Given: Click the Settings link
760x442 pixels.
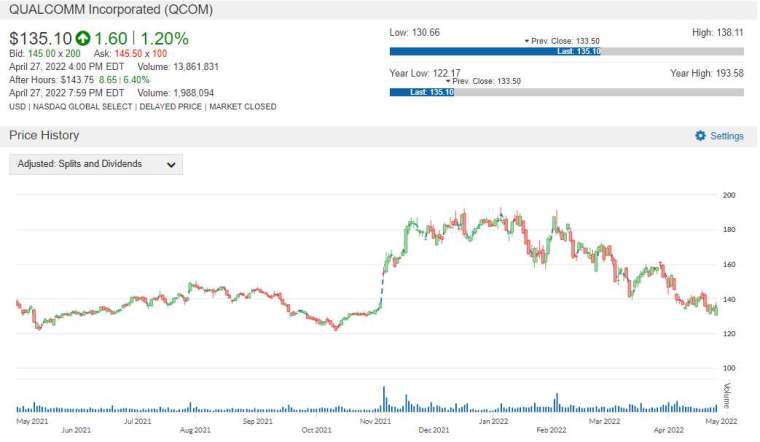Looking at the screenshot, I should (727, 136).
